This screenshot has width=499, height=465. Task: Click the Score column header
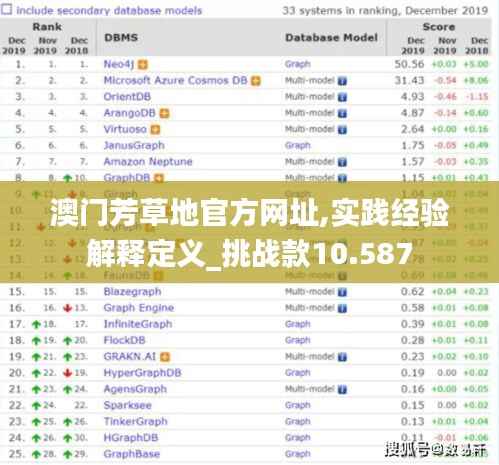pyautogui.click(x=439, y=27)
